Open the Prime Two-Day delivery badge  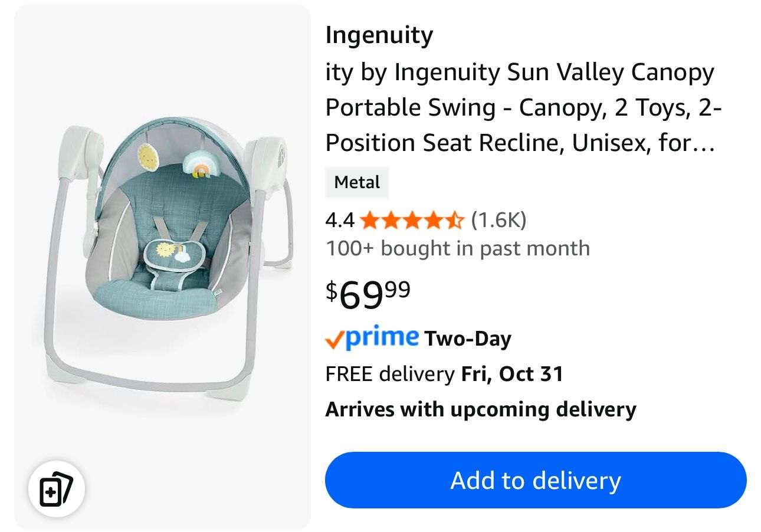pos(418,338)
